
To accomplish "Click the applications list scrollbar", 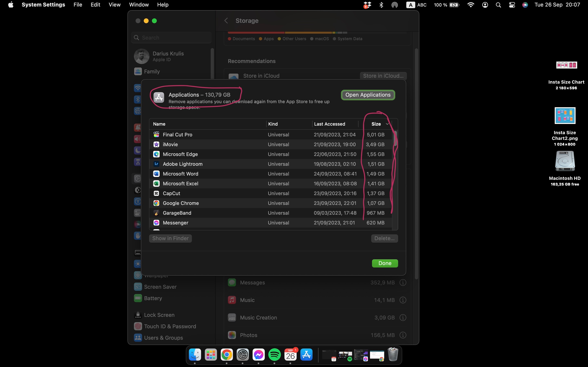I will coord(395,139).
